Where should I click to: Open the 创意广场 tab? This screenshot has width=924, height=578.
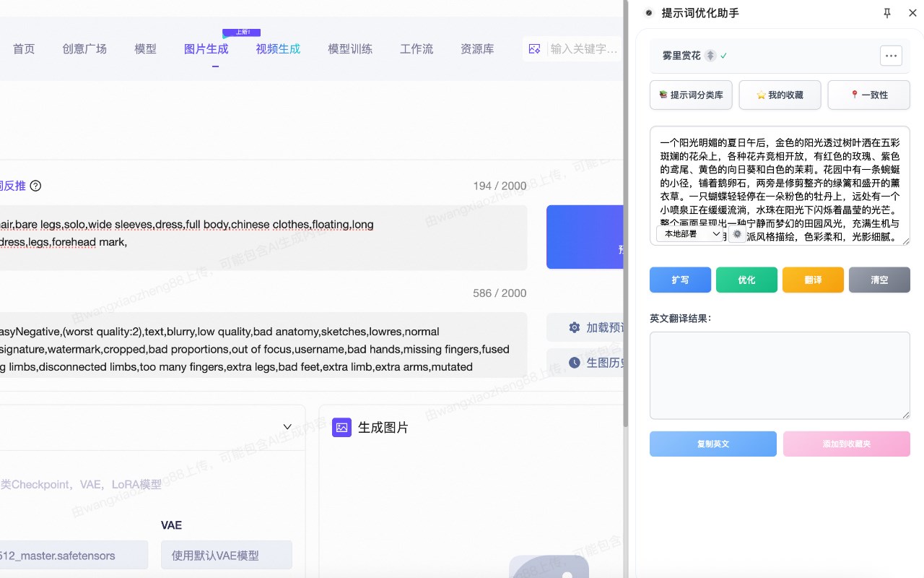click(84, 49)
